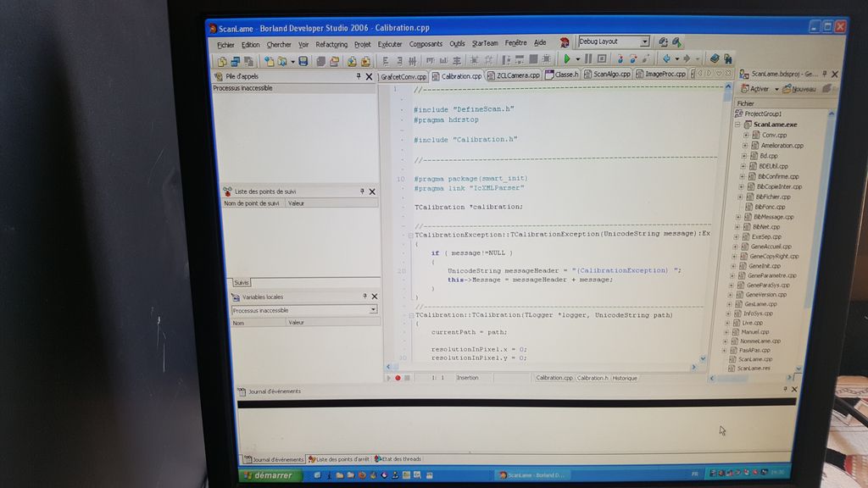Click the macro play triangle below editor

388,378
